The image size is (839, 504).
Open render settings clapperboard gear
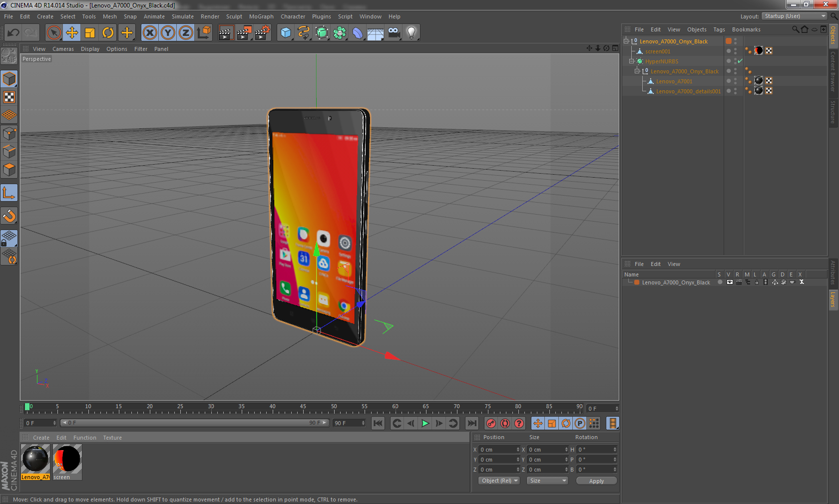tap(263, 33)
